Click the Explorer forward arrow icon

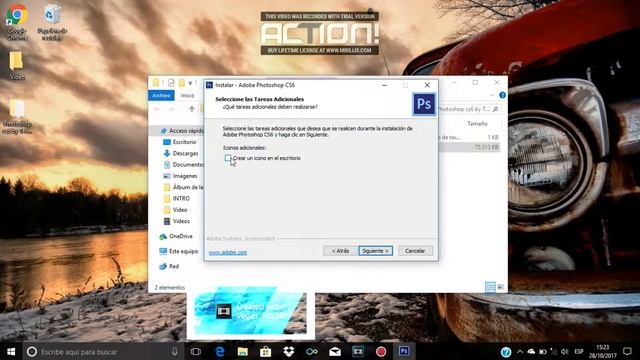pos(171,109)
